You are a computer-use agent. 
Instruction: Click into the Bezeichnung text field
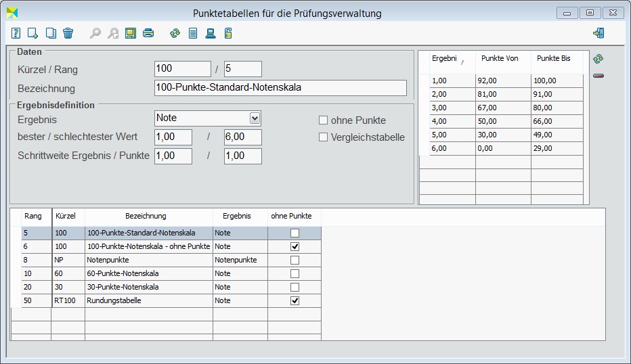point(280,88)
